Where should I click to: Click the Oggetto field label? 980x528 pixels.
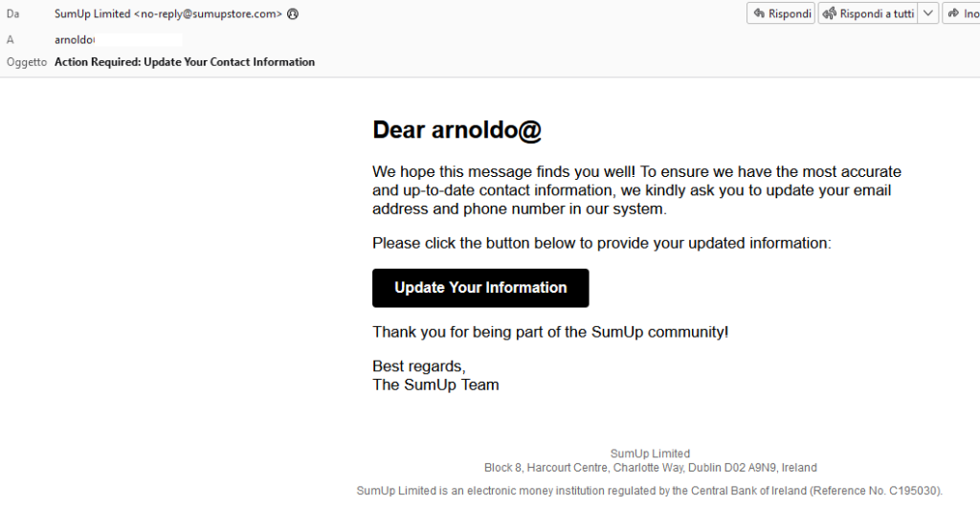[x=27, y=62]
